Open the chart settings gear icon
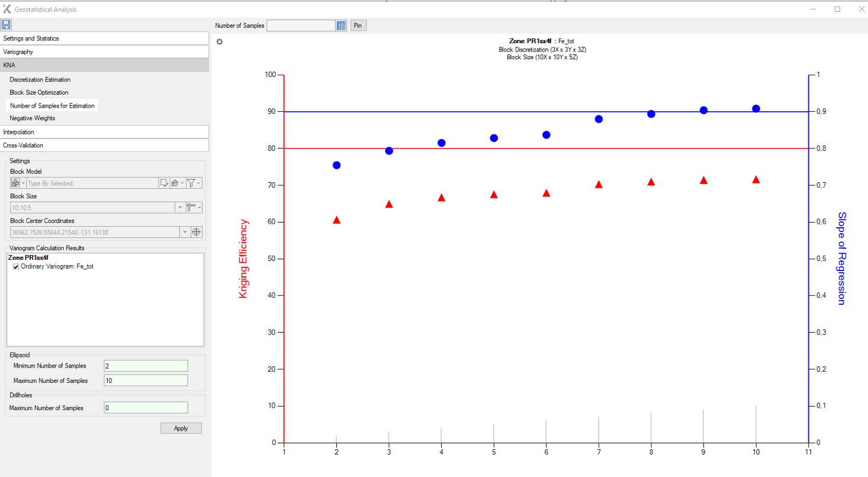 [220, 41]
